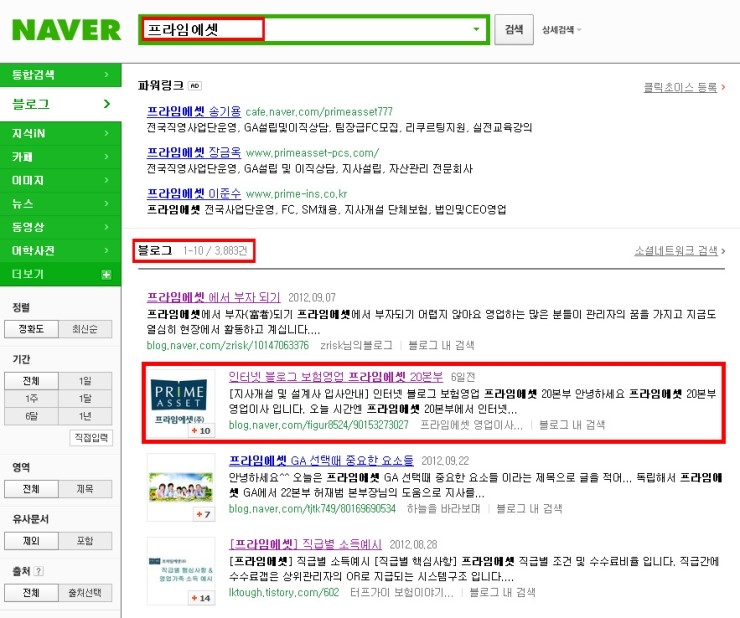Open zrisk님의블로그 link
Screen dimensions: 740x618
[x=356, y=346]
